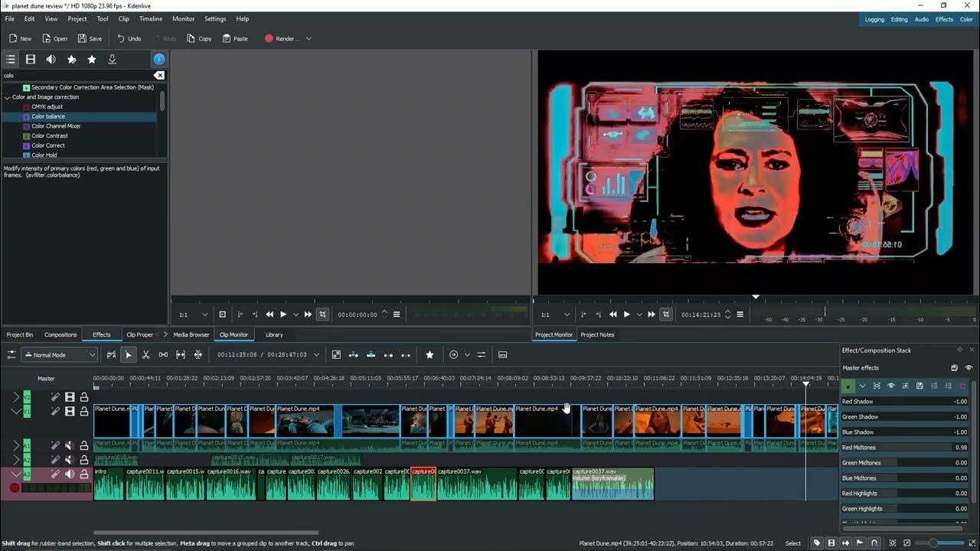
Task: Switch to the Project Bin tab
Action: coord(20,334)
